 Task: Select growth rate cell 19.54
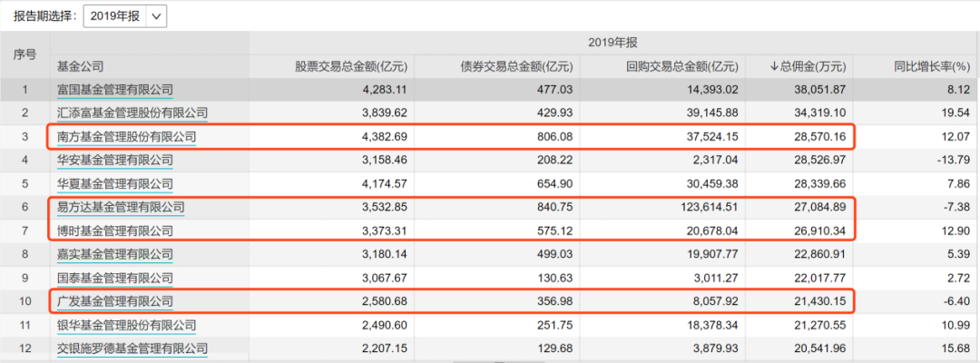955,113
